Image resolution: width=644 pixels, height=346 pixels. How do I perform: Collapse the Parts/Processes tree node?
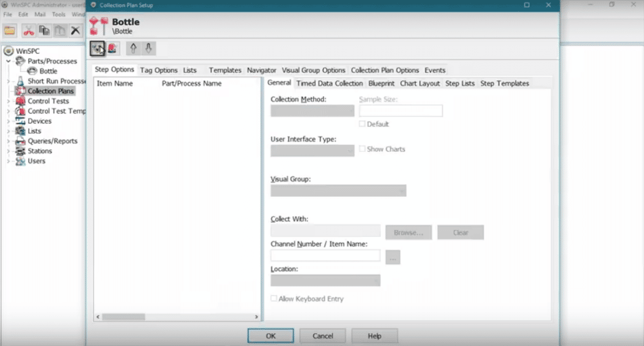pyautogui.click(x=9, y=61)
